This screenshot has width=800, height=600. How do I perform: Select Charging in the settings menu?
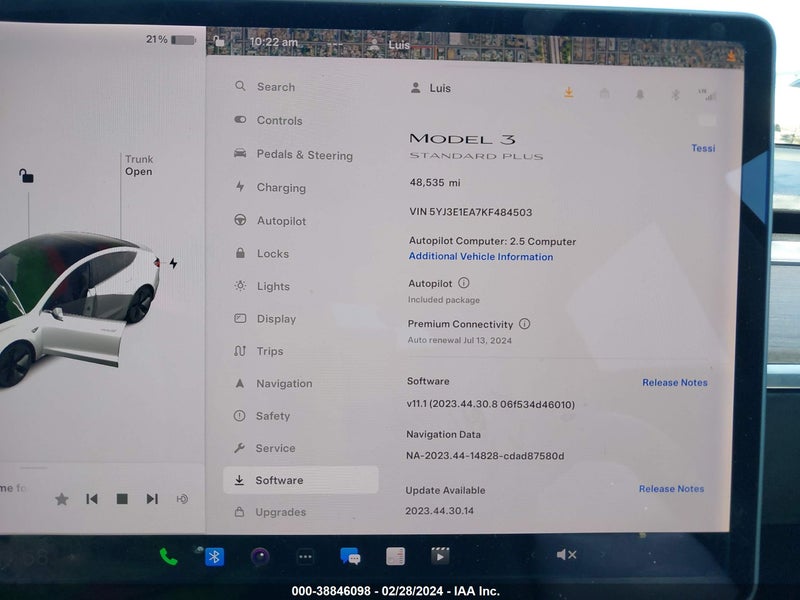coord(281,187)
